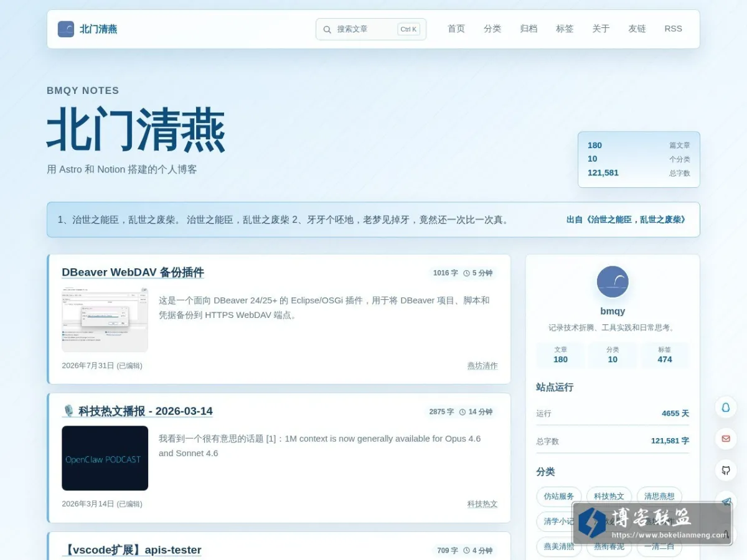The image size is (747, 560).
Task: Open 关于 navigation item
Action: coord(601,29)
